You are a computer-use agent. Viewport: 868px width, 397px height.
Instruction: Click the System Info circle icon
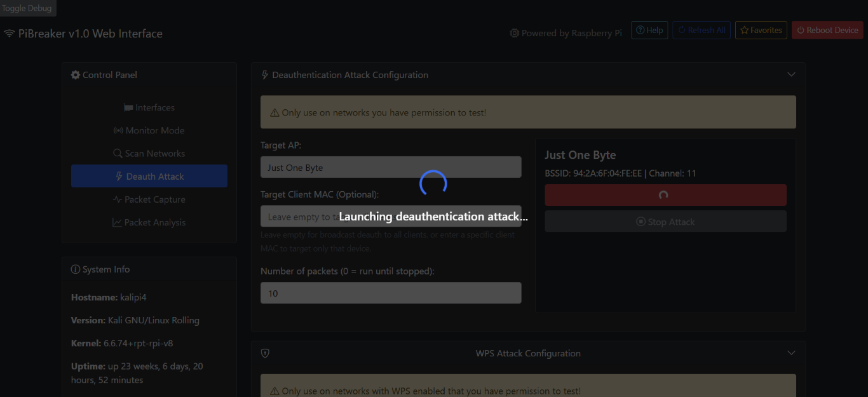click(x=76, y=269)
